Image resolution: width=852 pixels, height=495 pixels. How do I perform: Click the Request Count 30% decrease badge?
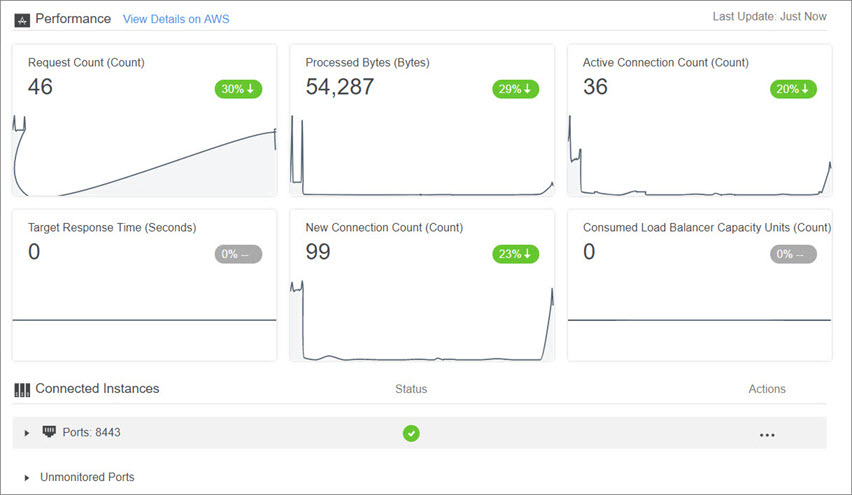(238, 89)
